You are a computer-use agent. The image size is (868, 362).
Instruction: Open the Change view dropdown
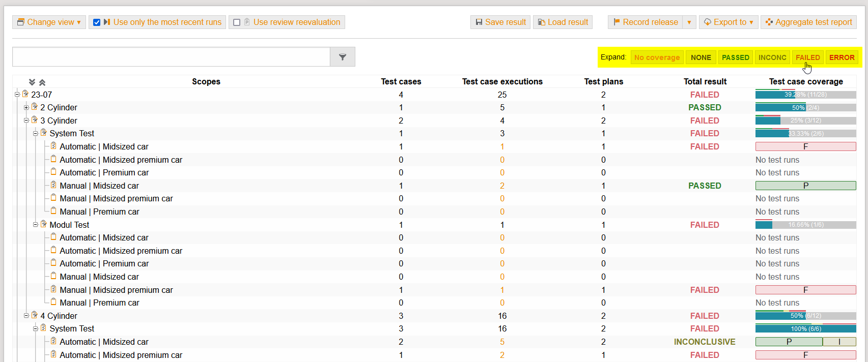[x=49, y=22]
